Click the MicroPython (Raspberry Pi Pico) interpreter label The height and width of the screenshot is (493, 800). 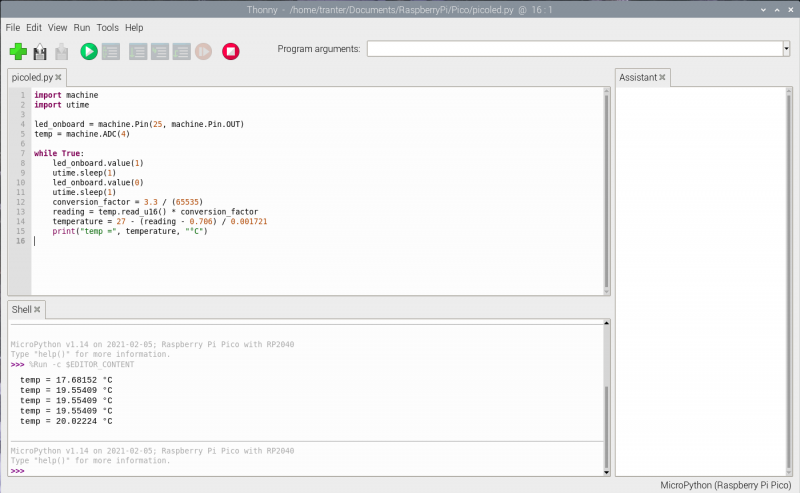click(x=727, y=484)
